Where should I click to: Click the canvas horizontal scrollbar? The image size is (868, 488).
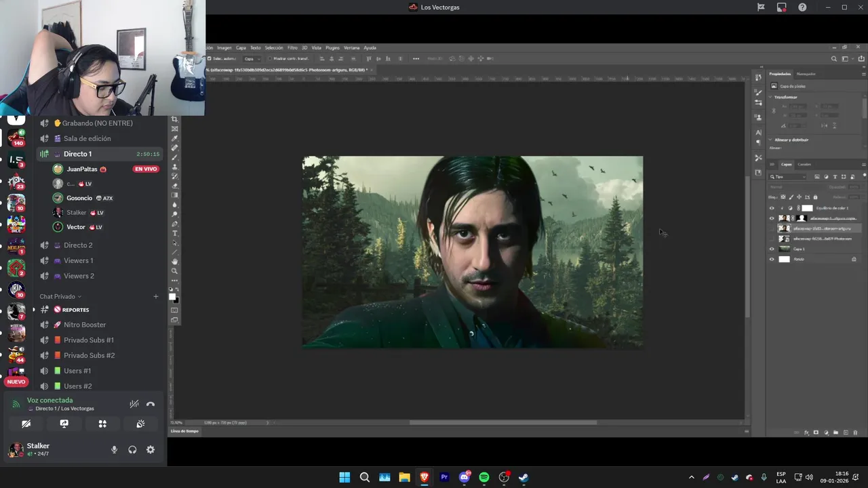point(502,422)
